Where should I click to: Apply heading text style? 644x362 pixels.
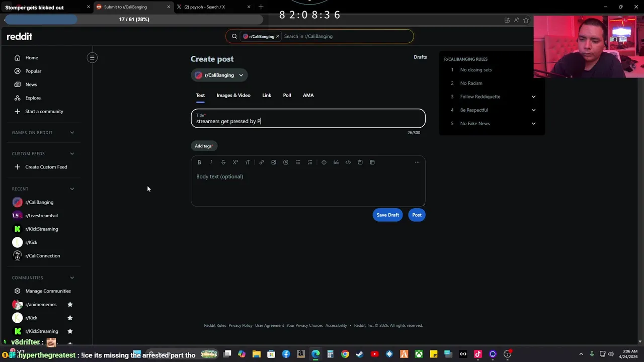(248, 162)
